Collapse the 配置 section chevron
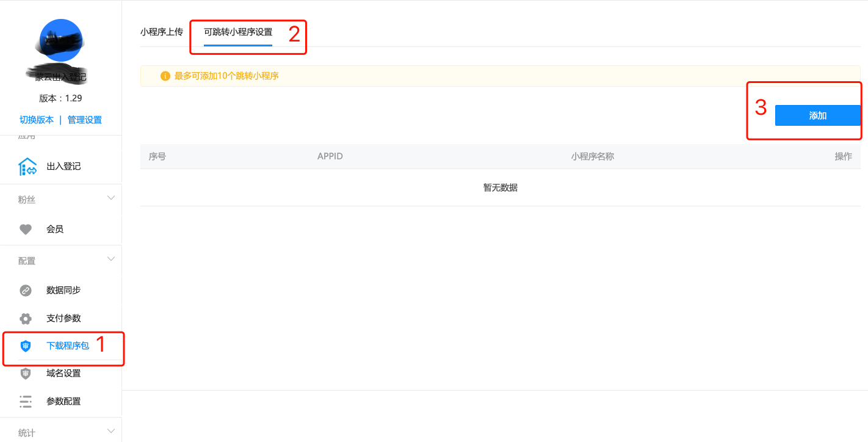The image size is (868, 442). (111, 259)
